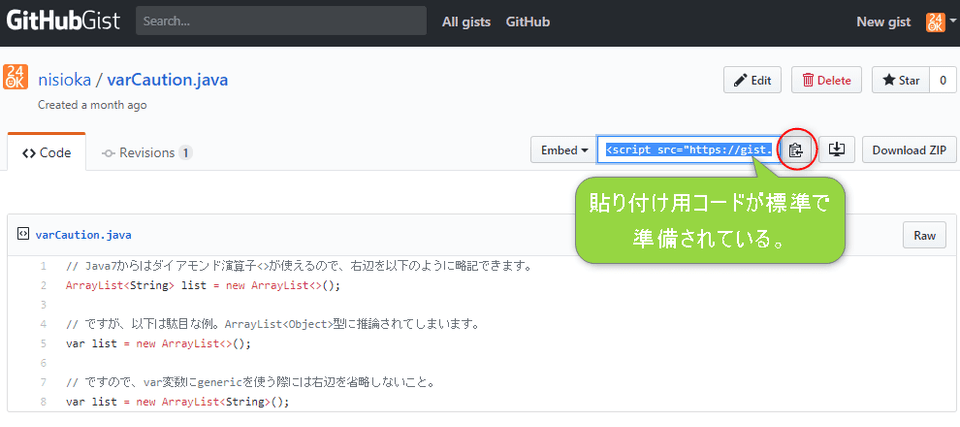Click the user avatar in top right
The width and height of the screenshot is (960, 427).
(x=935, y=22)
